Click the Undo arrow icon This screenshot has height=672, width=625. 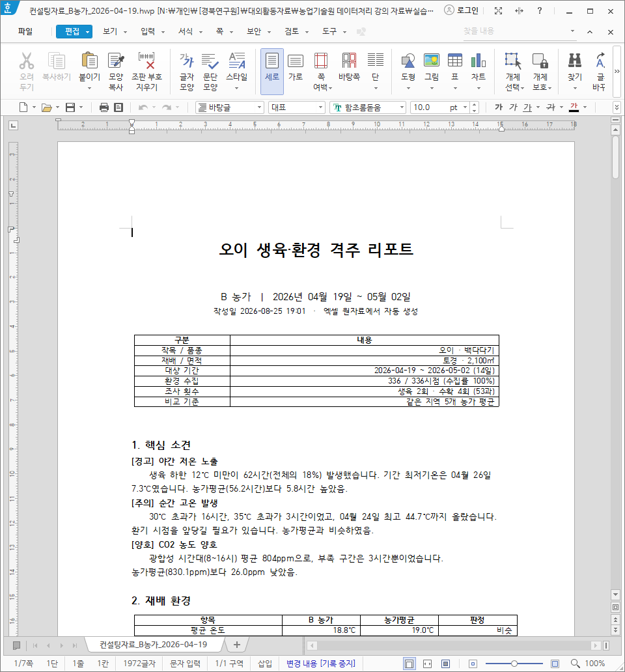click(143, 107)
